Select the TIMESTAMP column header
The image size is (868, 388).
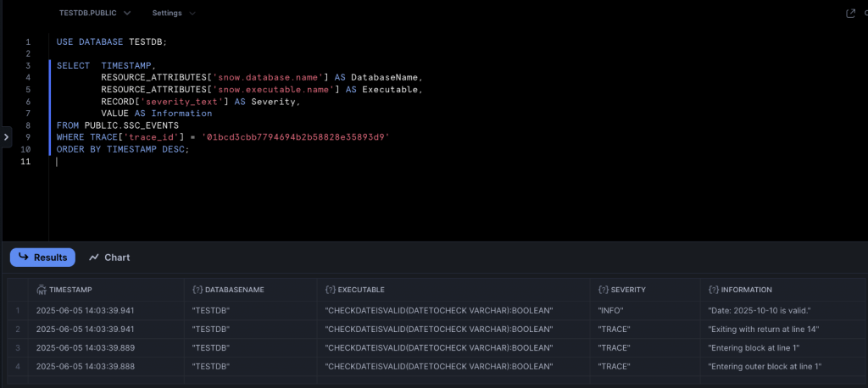[x=72, y=290]
